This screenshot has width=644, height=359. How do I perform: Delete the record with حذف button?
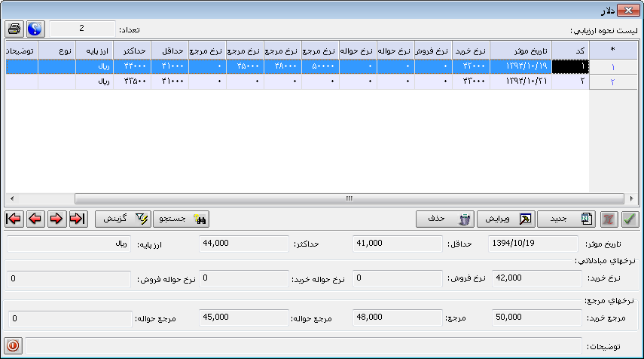click(445, 219)
